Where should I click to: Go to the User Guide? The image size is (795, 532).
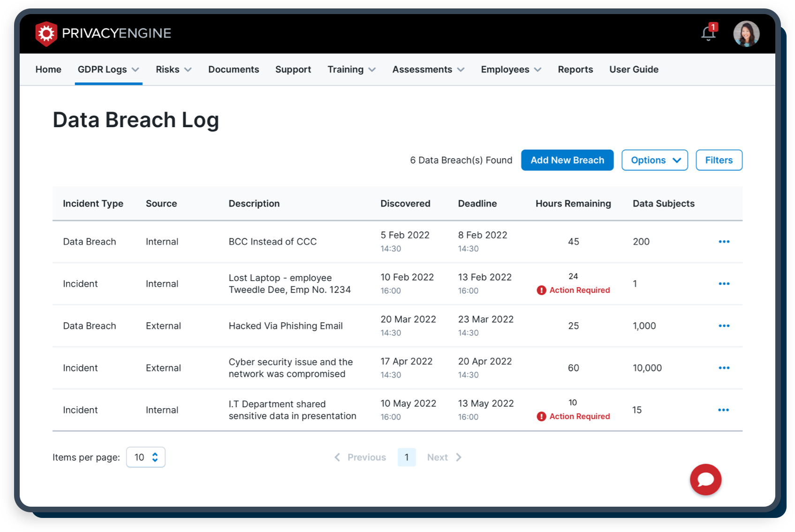634,69
